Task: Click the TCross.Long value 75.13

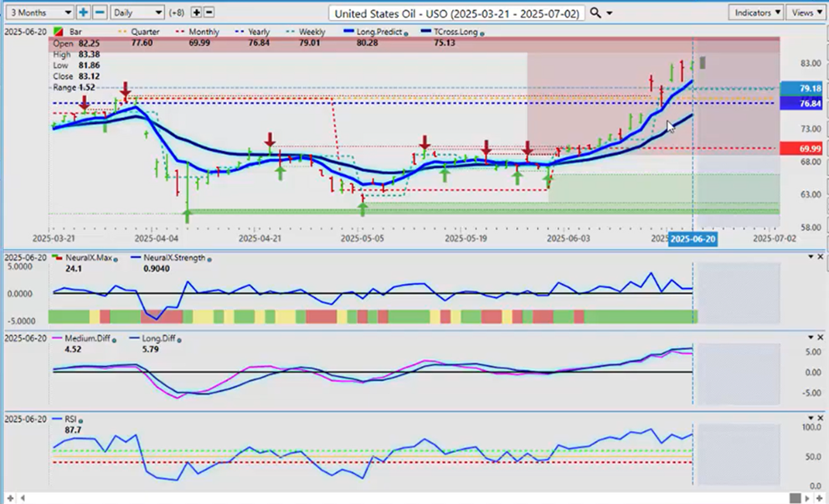Action: (x=444, y=43)
